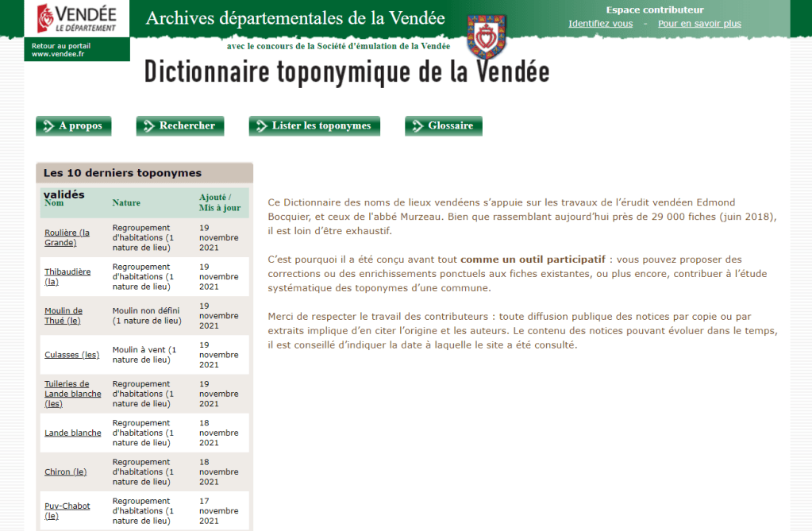View the Culasses (les) toponym
This screenshot has width=812, height=531.
tap(71, 355)
